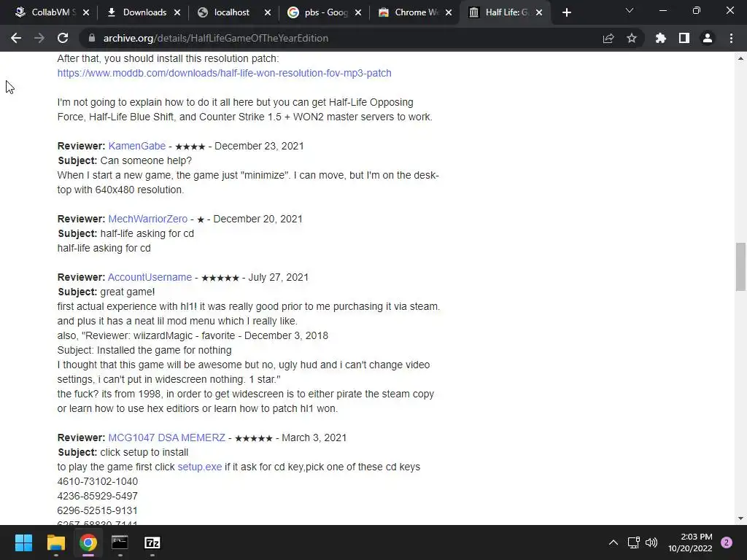Click CD key 6296-52515-9131

pos(98,510)
